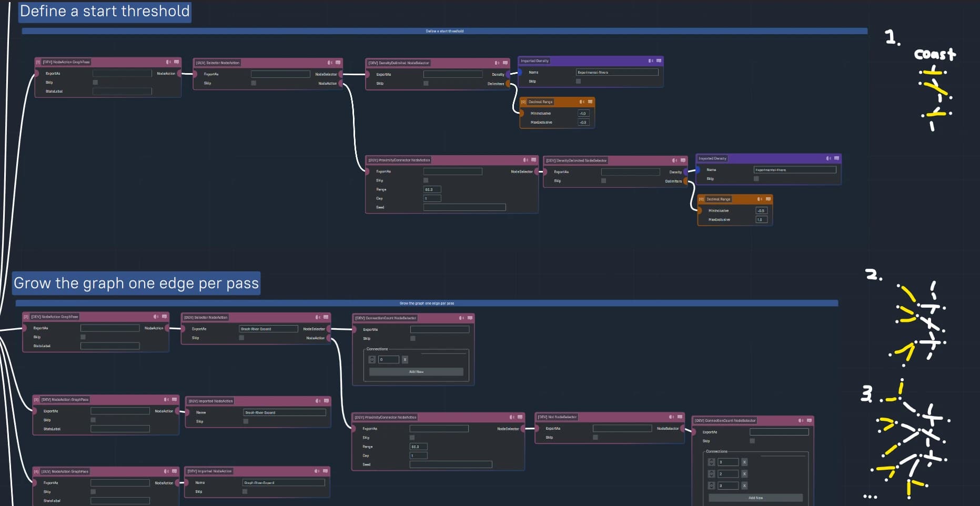Open comment icon on Decimal Range node with MaxExclusive 1.0
The height and width of the screenshot is (506, 980).
[x=768, y=199]
